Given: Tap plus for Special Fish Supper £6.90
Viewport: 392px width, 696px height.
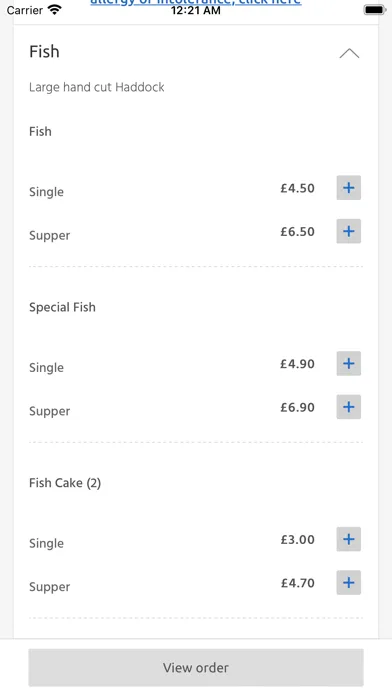Looking at the screenshot, I should 348,407.
